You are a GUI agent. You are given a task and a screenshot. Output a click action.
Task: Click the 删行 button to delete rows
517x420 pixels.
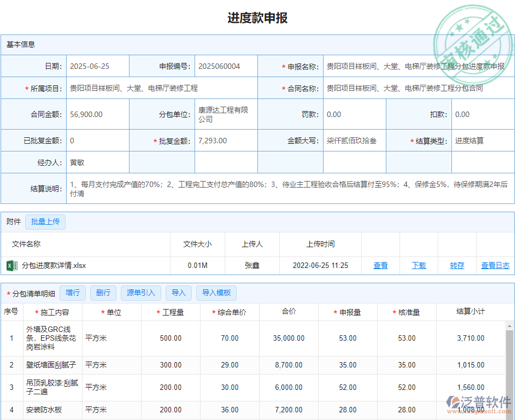coord(103,293)
